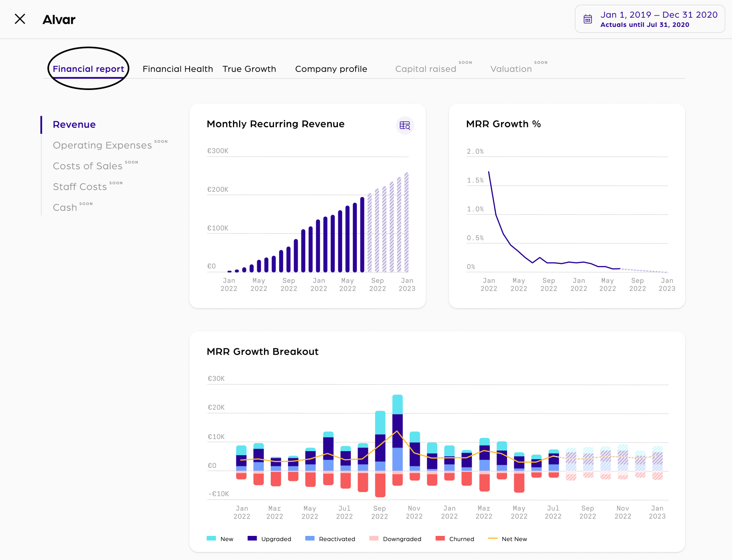Open the date range picker Jan 1, 2019 – Dec 31 2020
This screenshot has width=732, height=560.
coord(650,19)
